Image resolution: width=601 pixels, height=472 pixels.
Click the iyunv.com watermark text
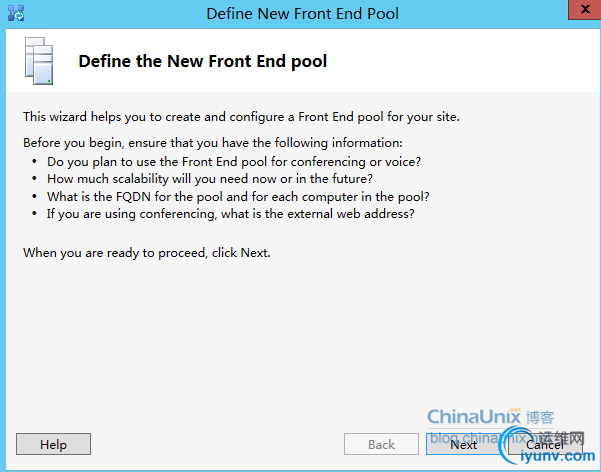[557, 456]
